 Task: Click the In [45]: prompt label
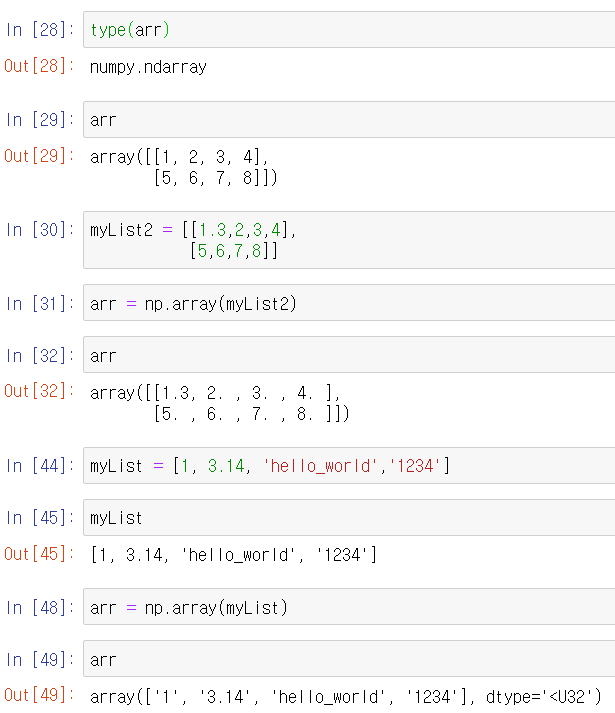point(40,518)
